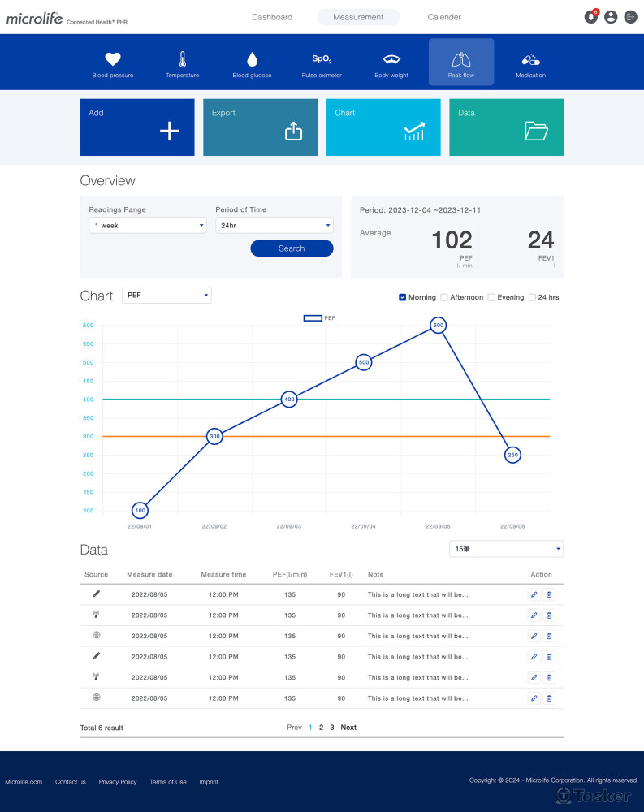The width and height of the screenshot is (644, 812).
Task: Select the Peak flow lungs icon
Action: point(461,60)
